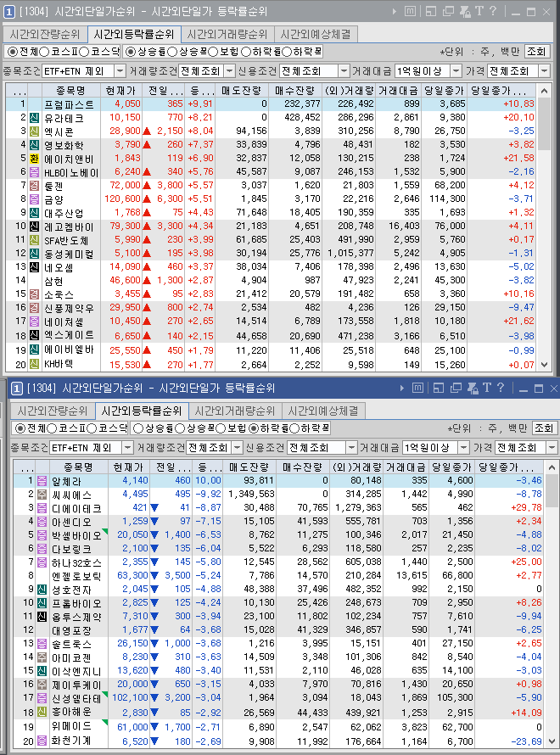The height and width of the screenshot is (755, 560).
Task: Click the duplicate window icon in lower window title bar
Action: coord(456,388)
